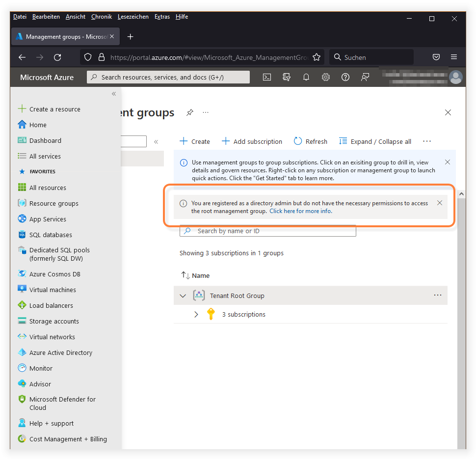Screen dimensions: 476x459
Task: Click Add subscription
Action: coord(252,141)
